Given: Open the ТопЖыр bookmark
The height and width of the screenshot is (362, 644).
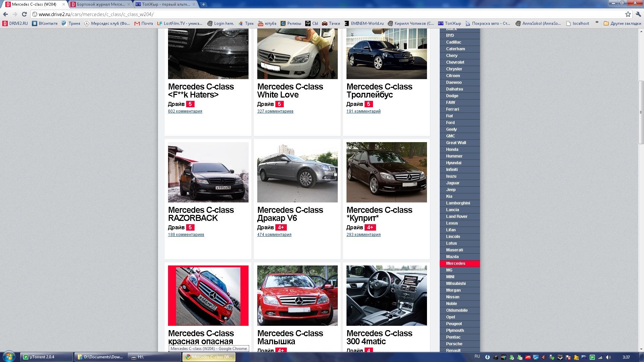Looking at the screenshot, I should point(449,23).
